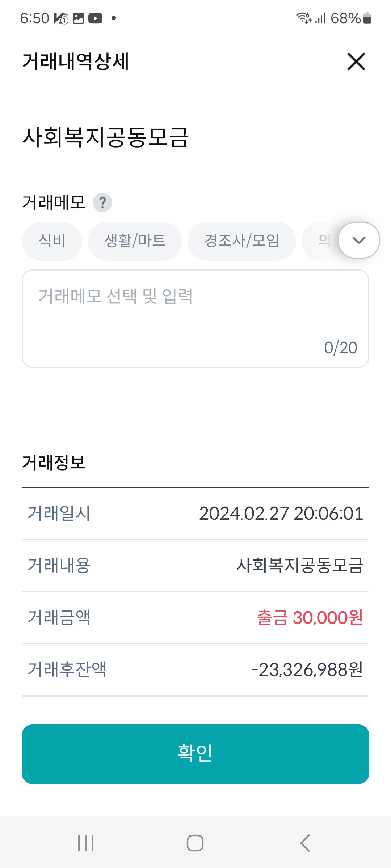Tap the 거래후잔액 balance value
Viewport: 391px width, 868px height.
[x=307, y=670]
